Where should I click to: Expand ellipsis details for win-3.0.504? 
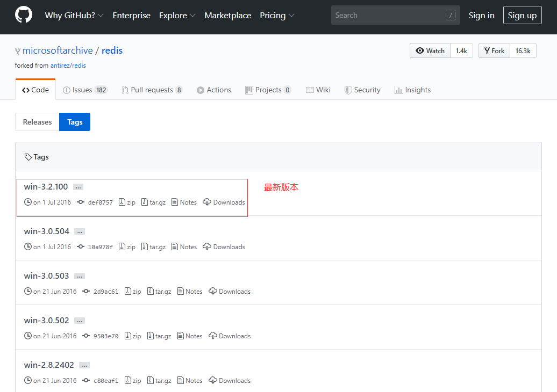(x=80, y=231)
